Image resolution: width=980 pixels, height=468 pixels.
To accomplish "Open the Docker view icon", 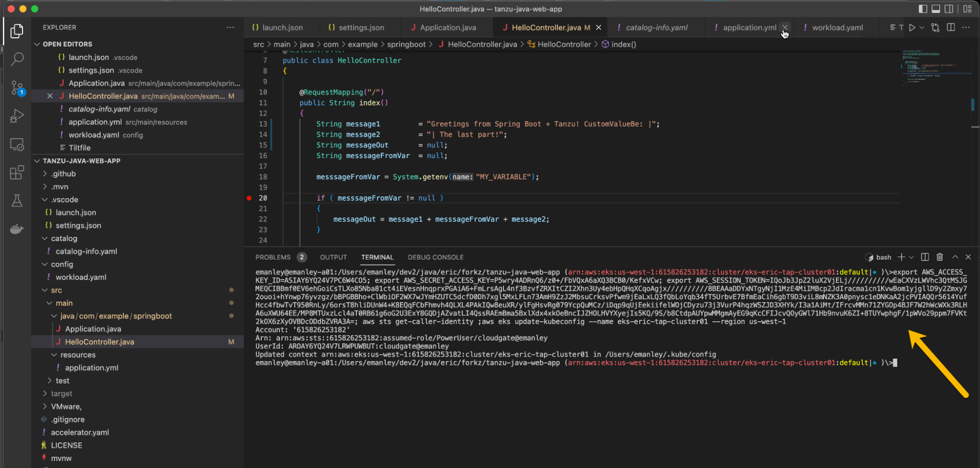I will [17, 229].
